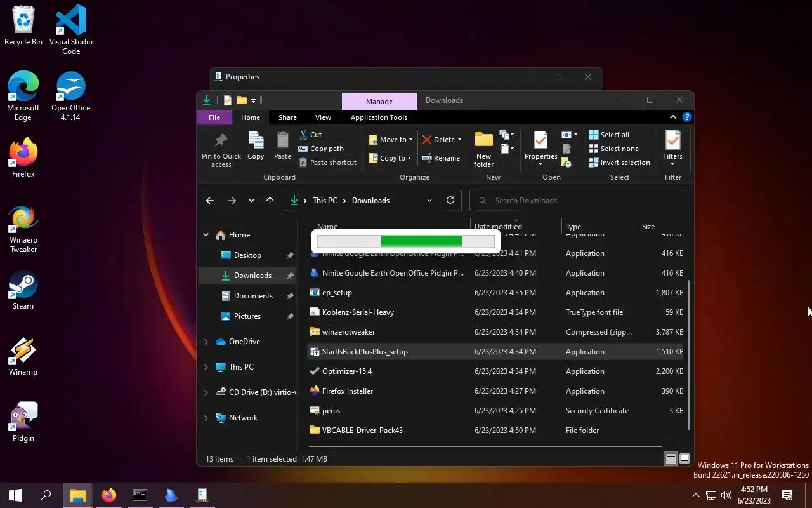Open Easy access dropdown in New group
Viewport: 812px width, 508px height.
[507, 149]
